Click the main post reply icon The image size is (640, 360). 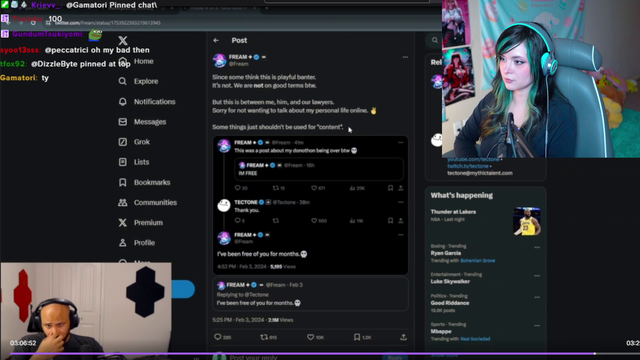click(218, 337)
